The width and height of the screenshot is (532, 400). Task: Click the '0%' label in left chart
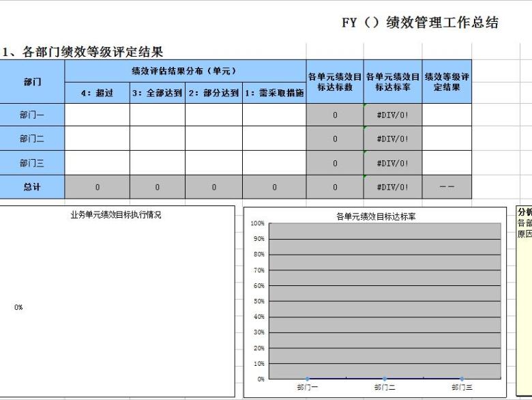pyautogui.click(x=18, y=307)
